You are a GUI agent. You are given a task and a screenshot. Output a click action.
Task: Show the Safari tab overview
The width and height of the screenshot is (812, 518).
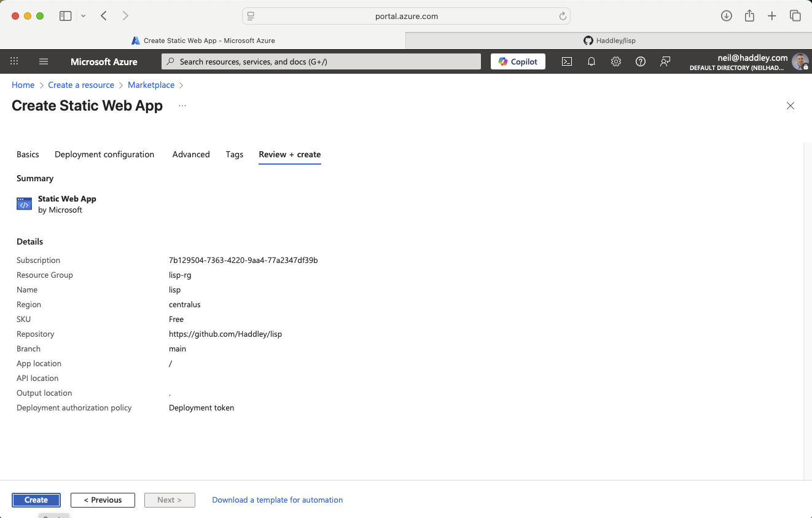(x=795, y=16)
